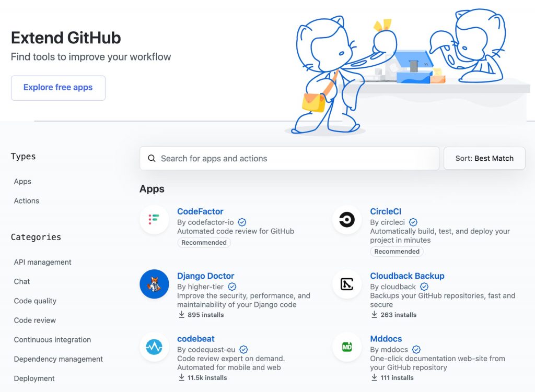Image resolution: width=535 pixels, height=392 pixels.
Task: Click the 'By higher-tier' publisher text
Action: [200, 287]
